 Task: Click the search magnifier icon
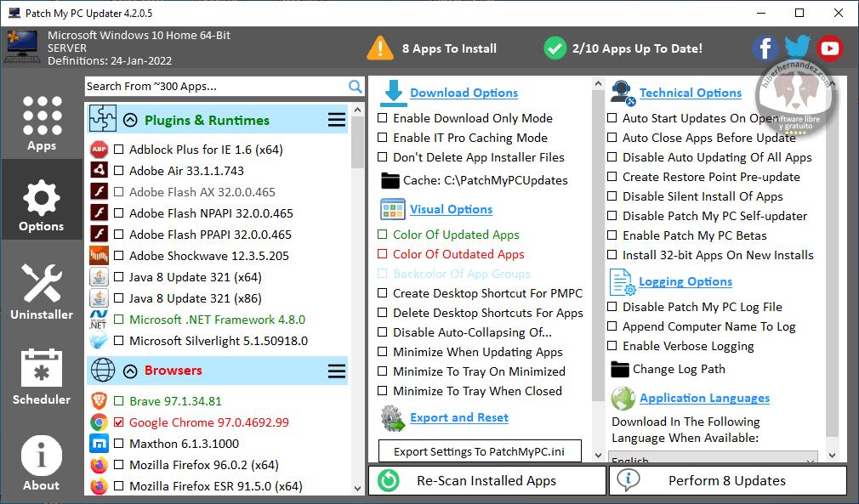355,87
